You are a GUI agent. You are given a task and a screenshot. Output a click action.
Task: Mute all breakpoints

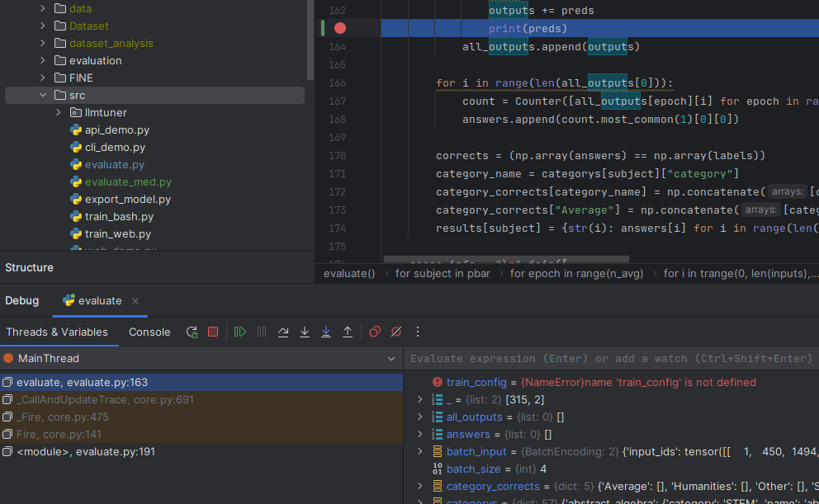[396, 332]
